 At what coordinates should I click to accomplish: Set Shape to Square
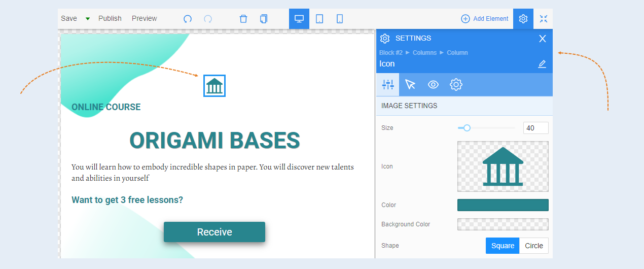point(503,246)
